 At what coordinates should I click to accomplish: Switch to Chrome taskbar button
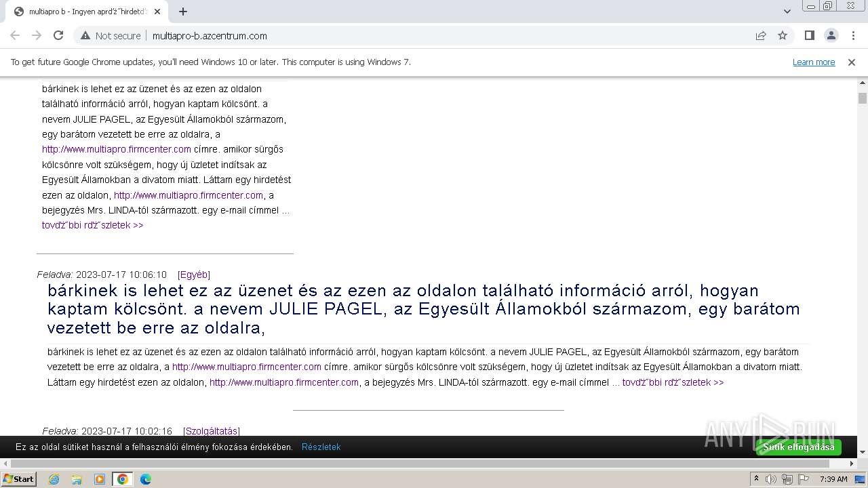(x=123, y=479)
